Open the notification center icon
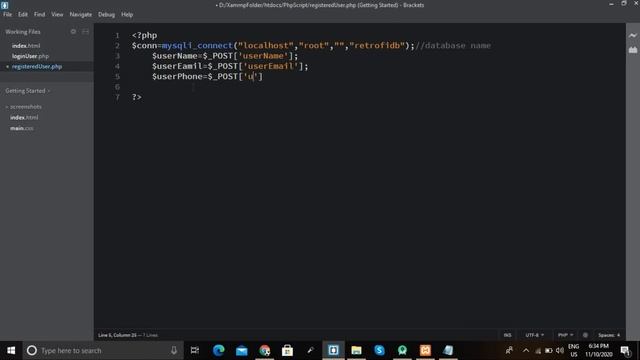The width and height of the screenshot is (640, 360). pos(625,350)
